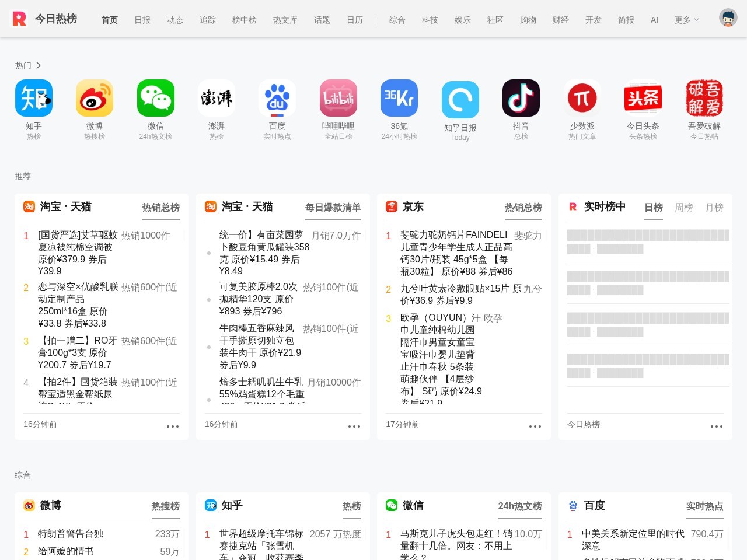Switch 实时榜中 to 月榜 tab

pyautogui.click(x=714, y=208)
